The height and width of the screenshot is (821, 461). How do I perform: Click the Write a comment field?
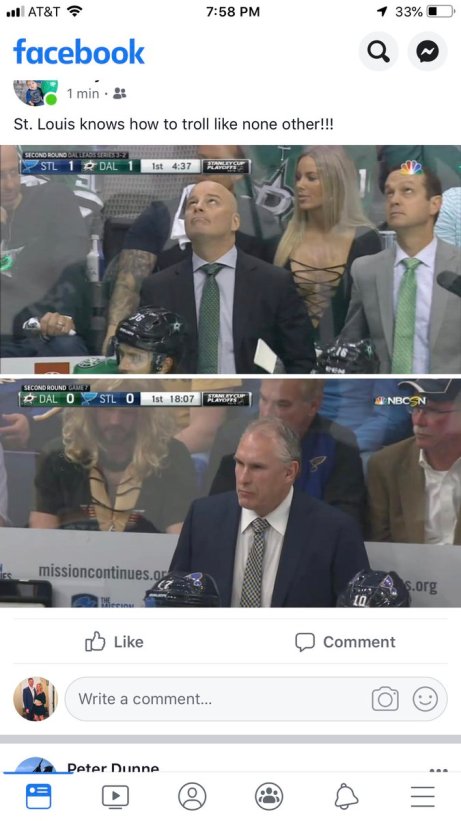(256, 699)
